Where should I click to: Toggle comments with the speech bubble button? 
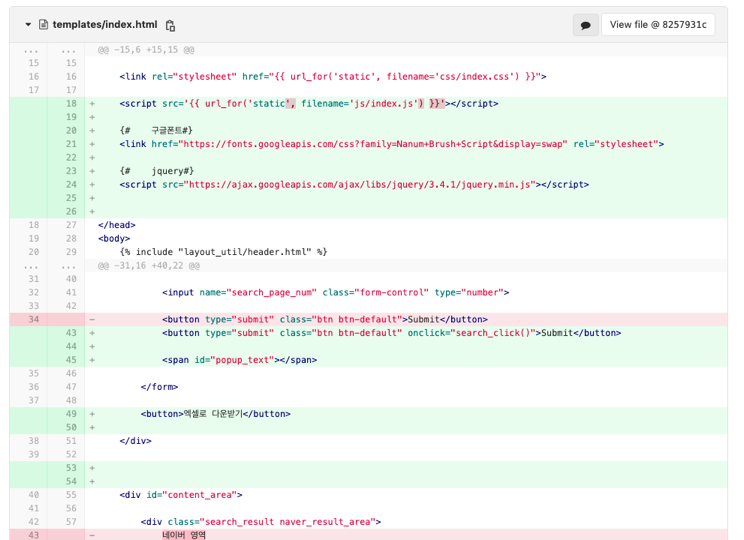(x=586, y=25)
